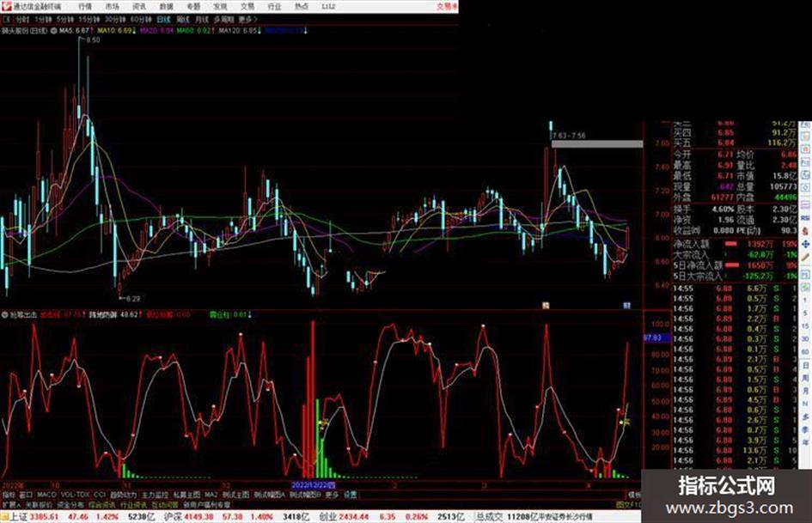Click the MA120 value label
Viewport: 812px width, 523px height.
240,31
